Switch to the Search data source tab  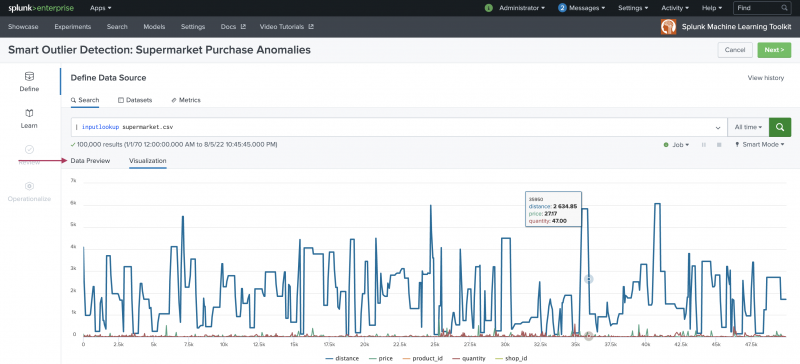point(85,100)
